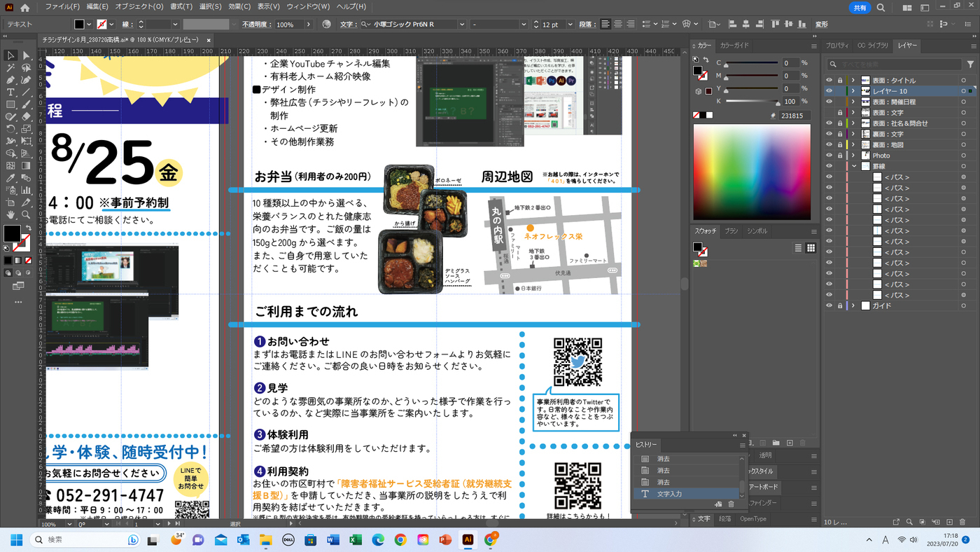The image size is (980, 552).
Task: Select the Rotate tool
Action: coord(11,129)
